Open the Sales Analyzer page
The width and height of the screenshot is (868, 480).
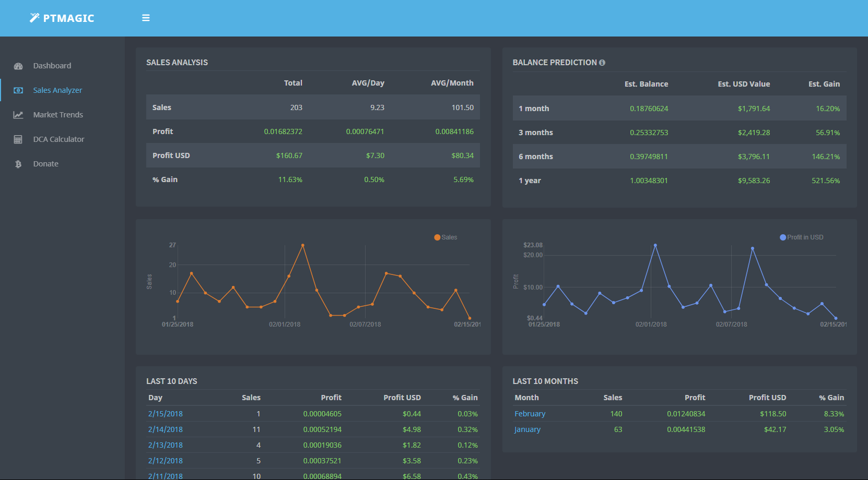tap(57, 90)
